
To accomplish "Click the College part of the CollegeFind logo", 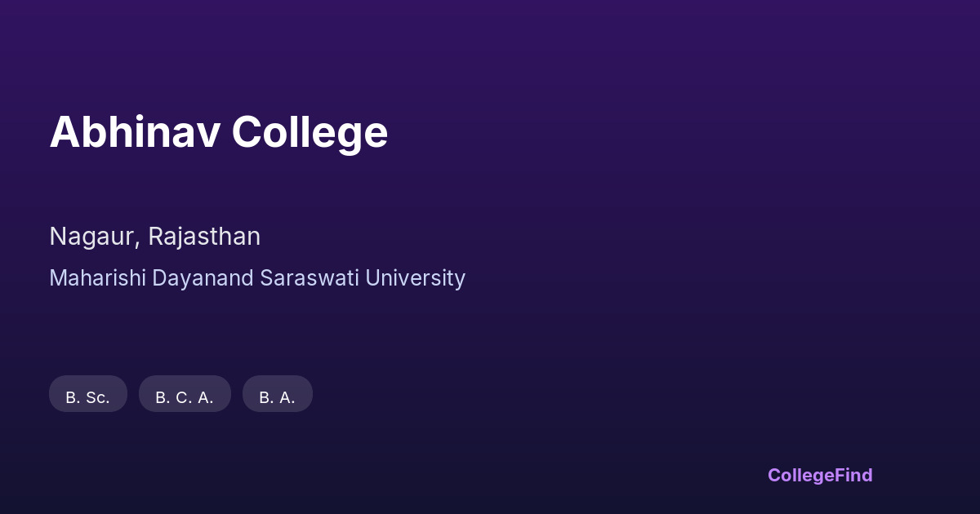I will click(x=800, y=475).
